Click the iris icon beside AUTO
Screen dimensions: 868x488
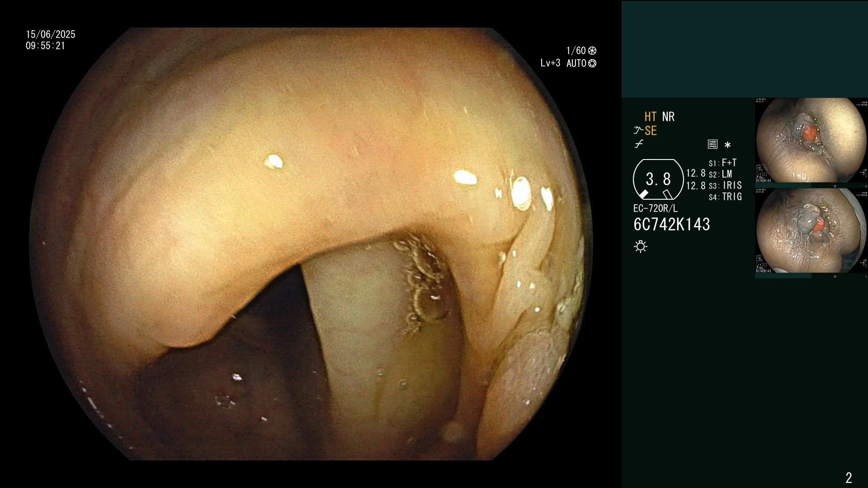point(592,63)
